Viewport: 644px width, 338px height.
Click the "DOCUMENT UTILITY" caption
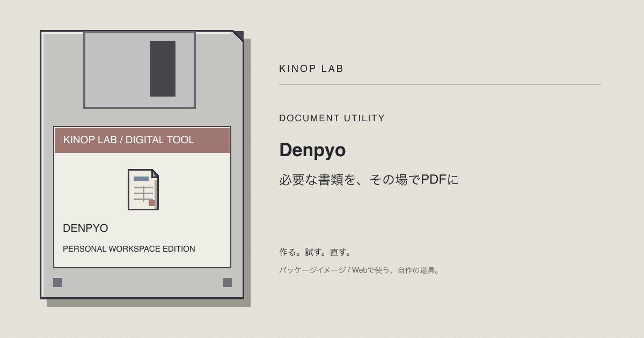tap(332, 118)
